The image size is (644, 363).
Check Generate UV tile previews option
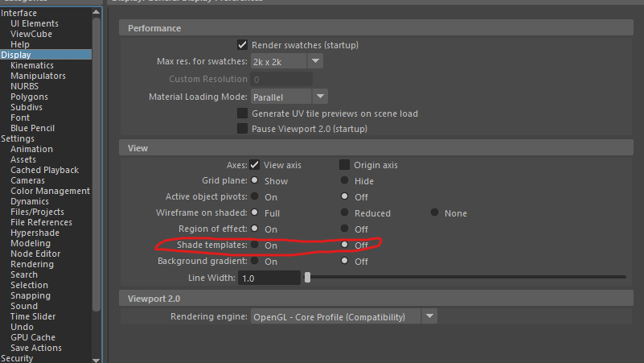click(242, 113)
